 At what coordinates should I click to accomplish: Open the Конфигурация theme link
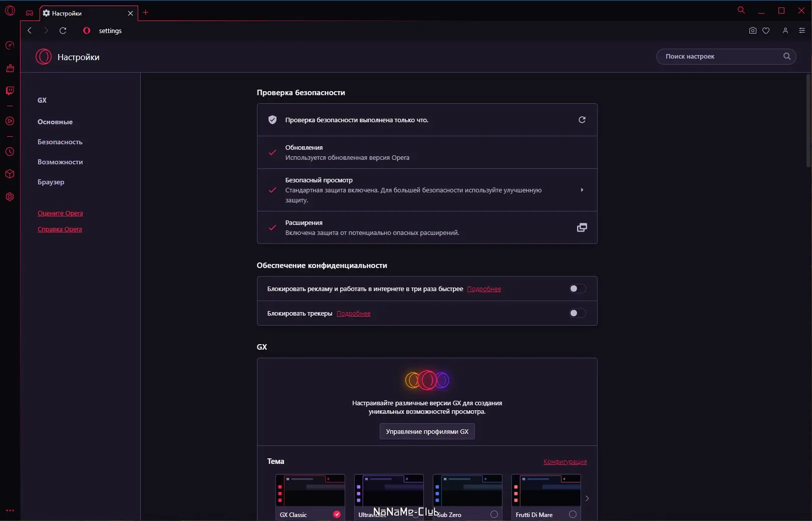[x=565, y=461]
